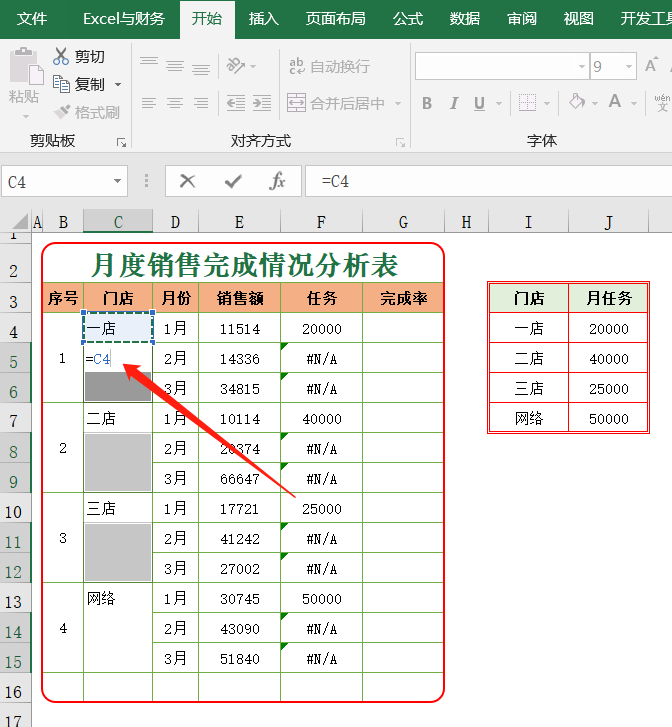Toggle underline formatting
Viewport: 672px width, 727px height.
pos(480,103)
